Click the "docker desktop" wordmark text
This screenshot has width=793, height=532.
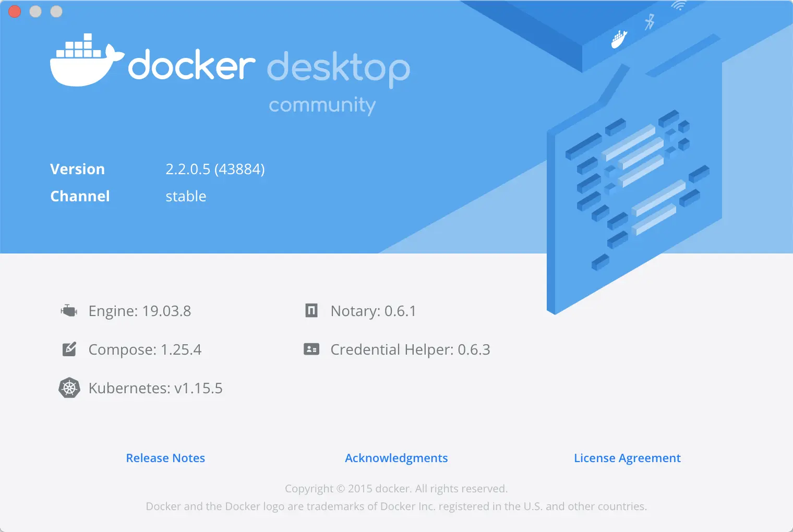269,67
